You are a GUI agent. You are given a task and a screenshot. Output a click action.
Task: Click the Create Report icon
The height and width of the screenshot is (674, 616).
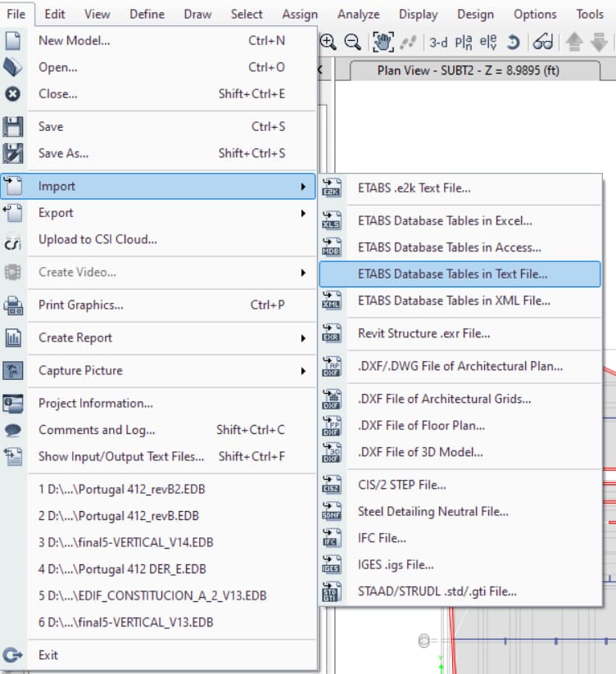pos(13,338)
